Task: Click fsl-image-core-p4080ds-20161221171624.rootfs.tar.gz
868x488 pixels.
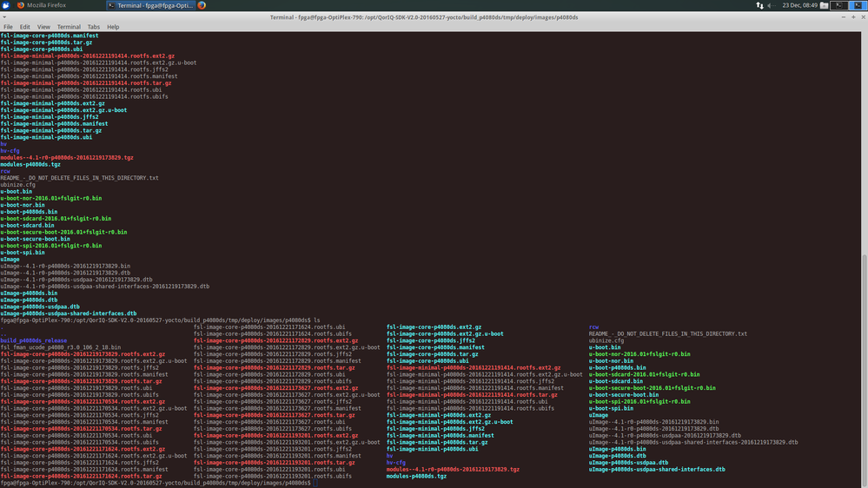Action: 82,476
